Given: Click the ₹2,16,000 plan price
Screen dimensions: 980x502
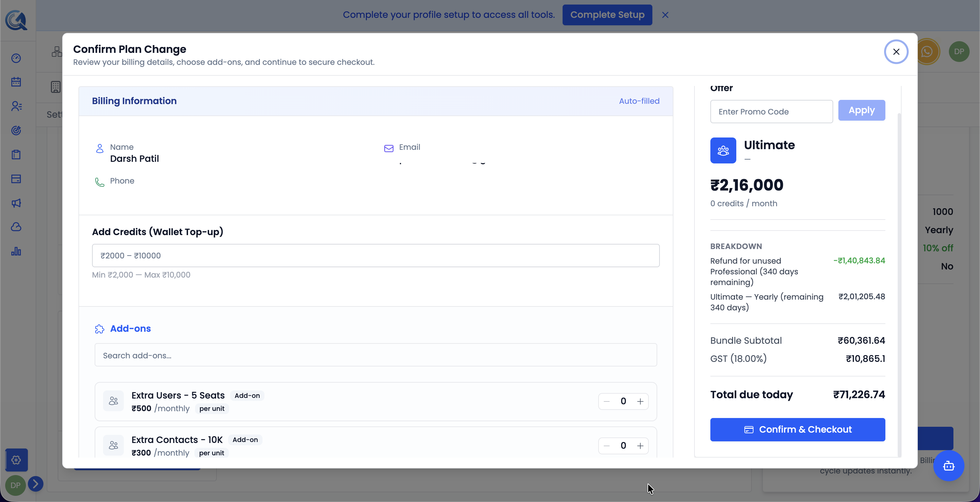Looking at the screenshot, I should coord(747,185).
